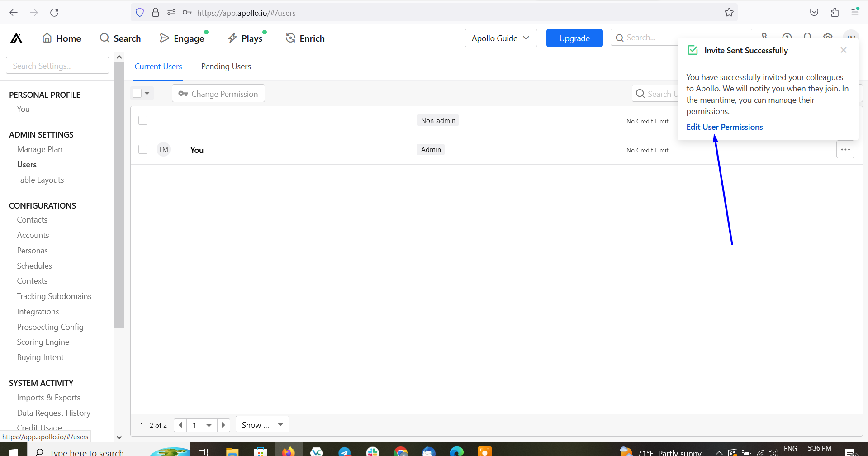The image size is (868, 456).
Task: Toggle the select-all users checkbox
Action: [x=137, y=93]
